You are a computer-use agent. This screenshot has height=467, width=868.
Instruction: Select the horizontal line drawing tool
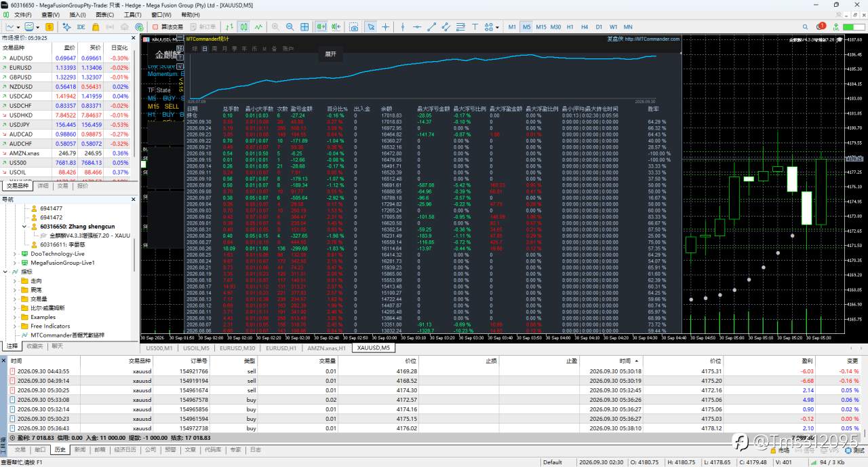pyautogui.click(x=417, y=27)
